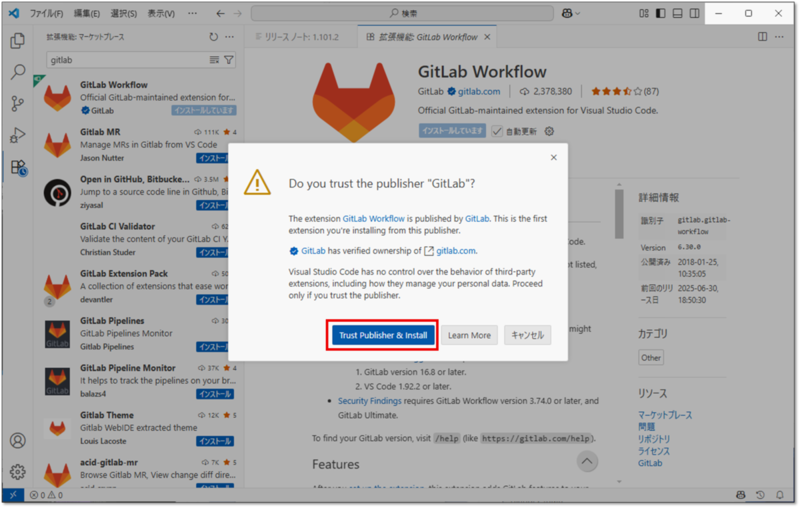Viewport: 800px width, 508px height.
Task: Toggle primary sidebar layout icon
Action: [661, 13]
